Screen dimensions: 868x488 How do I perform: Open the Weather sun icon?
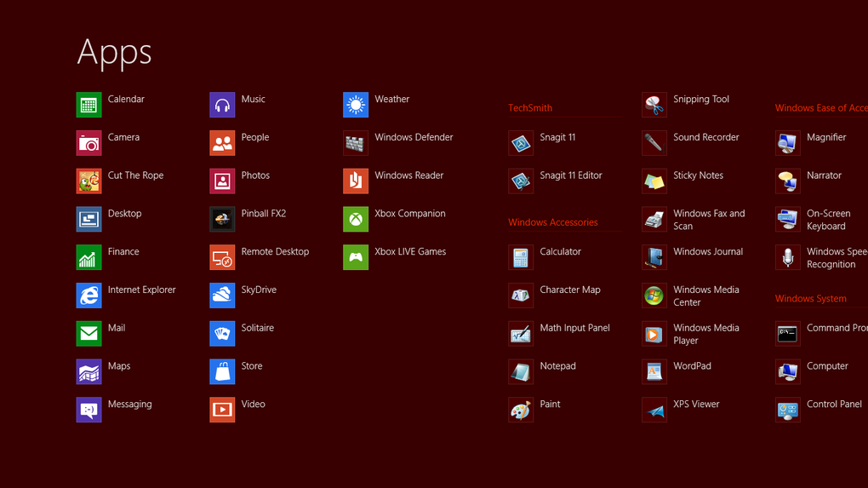click(356, 105)
